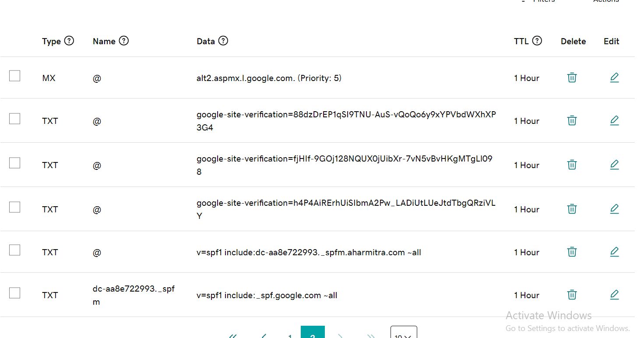
Task: Go to the previous page arrow
Action: pos(264,335)
